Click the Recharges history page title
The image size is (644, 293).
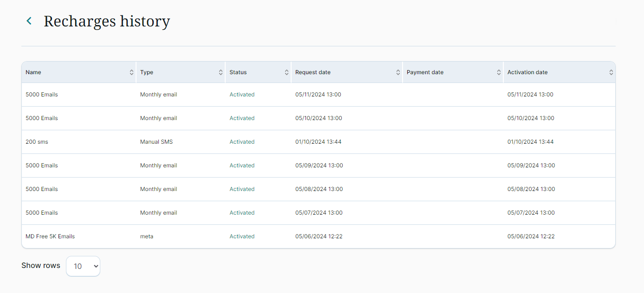click(x=107, y=21)
